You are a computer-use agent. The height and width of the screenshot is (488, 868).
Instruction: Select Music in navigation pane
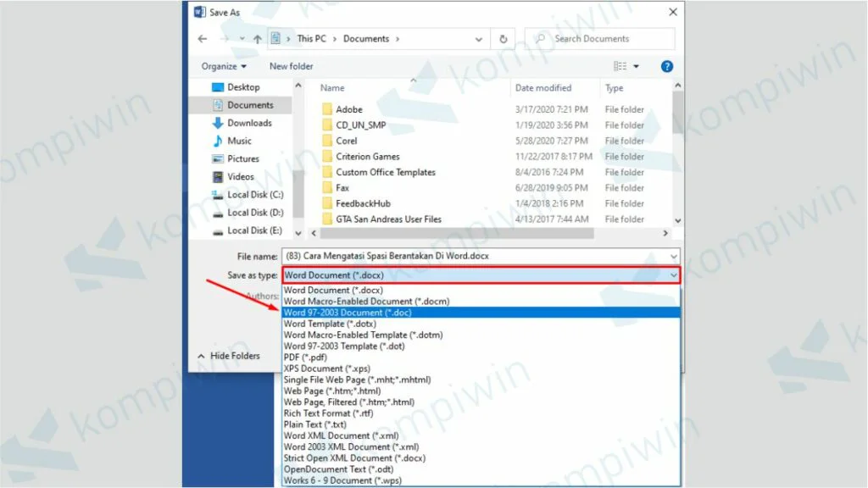tap(239, 141)
